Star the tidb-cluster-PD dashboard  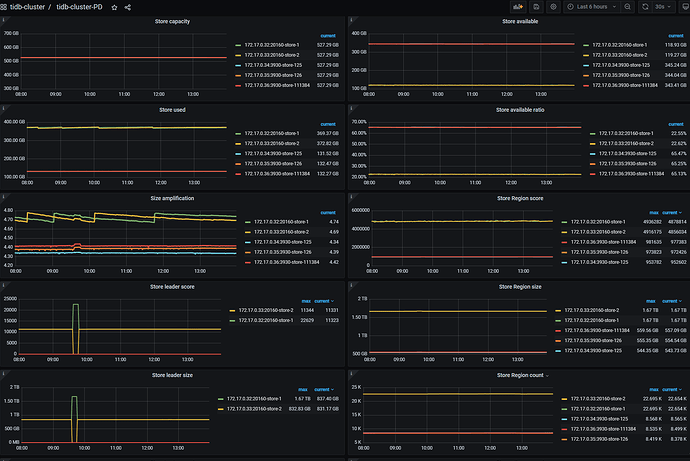coord(114,7)
